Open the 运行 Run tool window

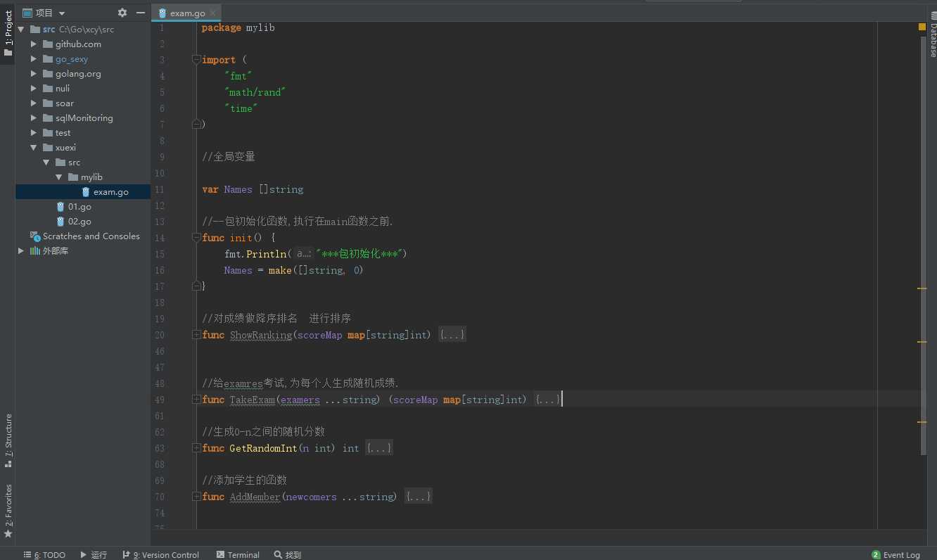[x=94, y=554]
